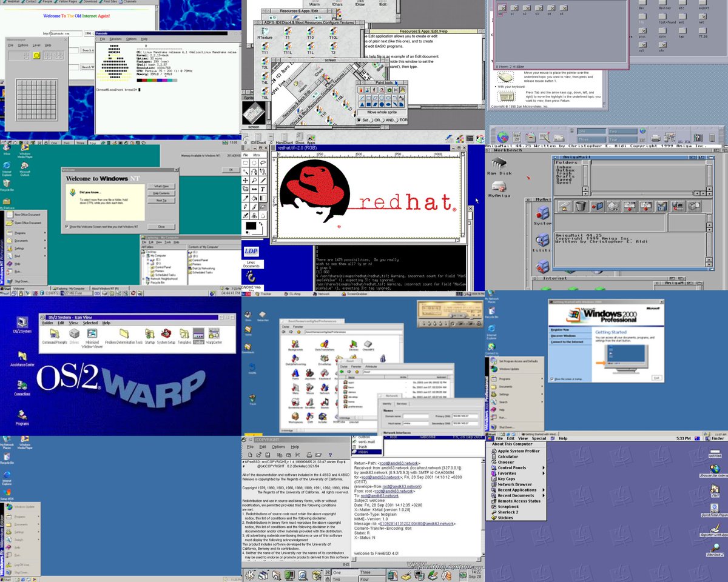Expand Programs in Windows Me Start menu
This screenshot has height=582, width=728.
[22, 517]
